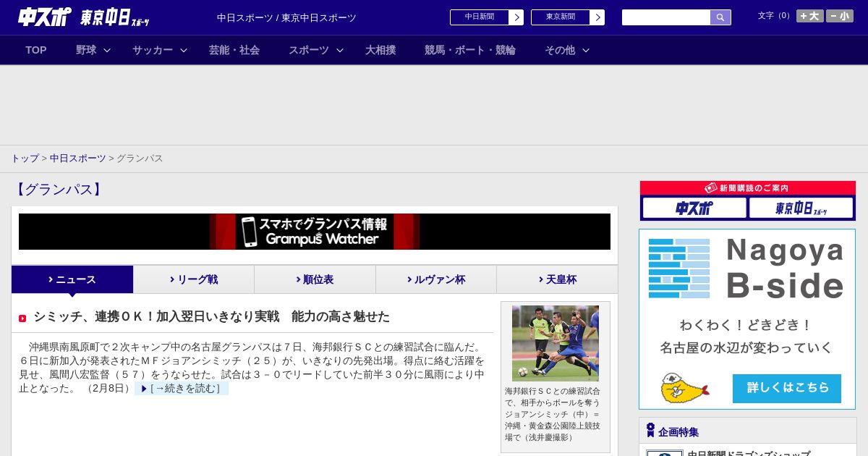Click the arrow beside 中日新聞
The width and height of the screenshot is (868, 456).
tap(516, 17)
